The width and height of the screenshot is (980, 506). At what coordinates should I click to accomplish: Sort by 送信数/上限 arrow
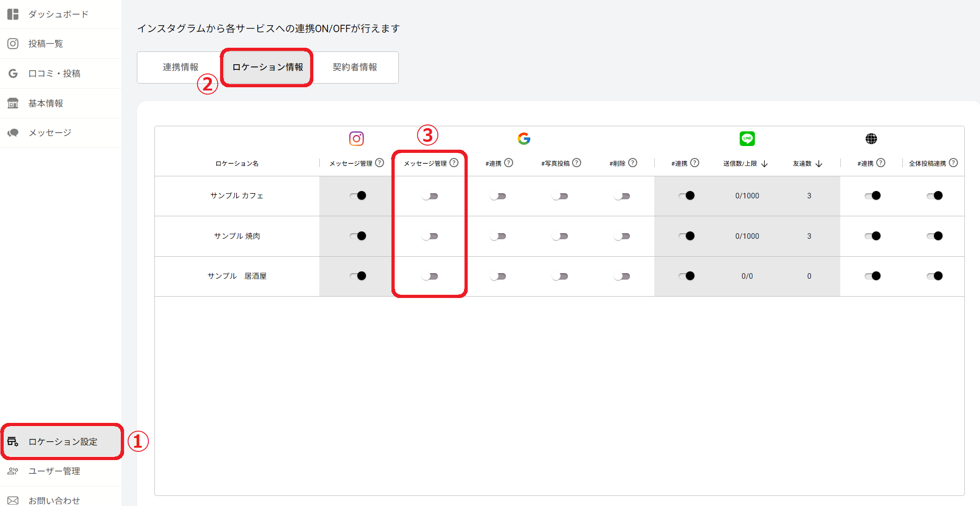click(765, 164)
